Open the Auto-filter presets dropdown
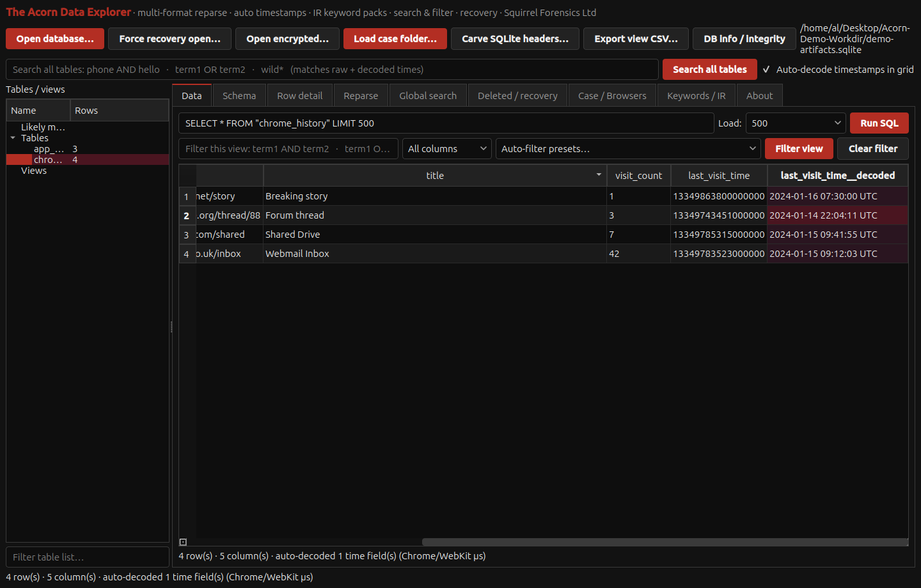Image resolution: width=921 pixels, height=588 pixels. point(628,148)
